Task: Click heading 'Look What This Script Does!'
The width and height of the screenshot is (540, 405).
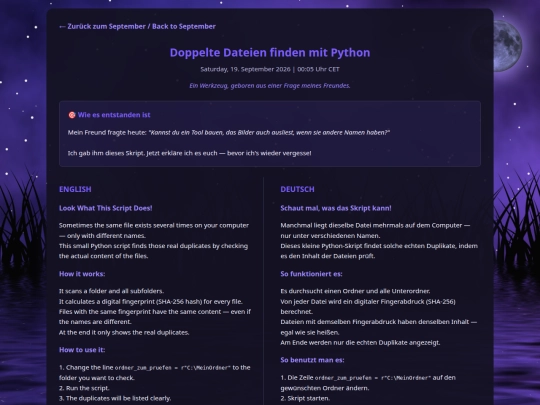Action: coord(105,208)
